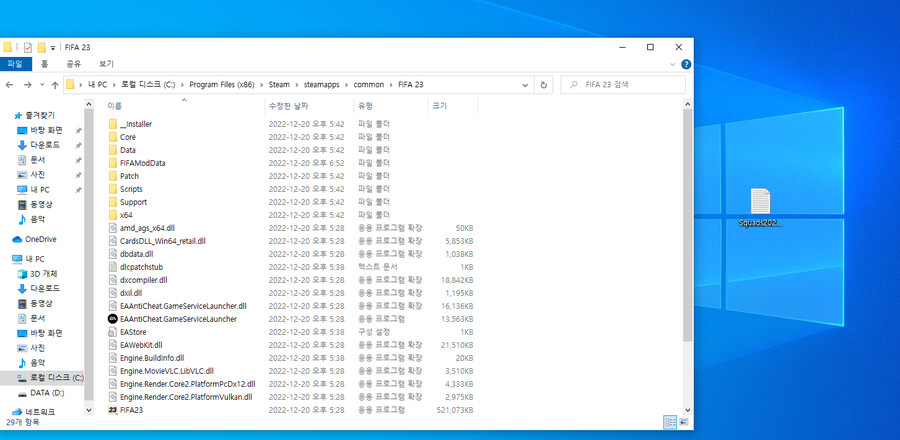Select the Engine.Render.Core2.PlatformVulkan.dll file
The image size is (900, 440).
click(x=186, y=397)
